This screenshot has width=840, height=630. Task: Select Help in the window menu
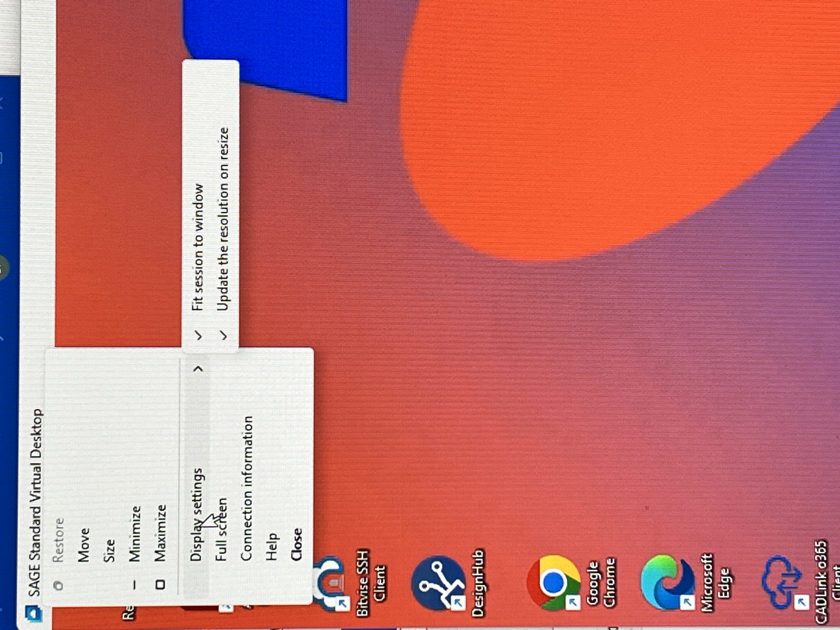[272, 547]
